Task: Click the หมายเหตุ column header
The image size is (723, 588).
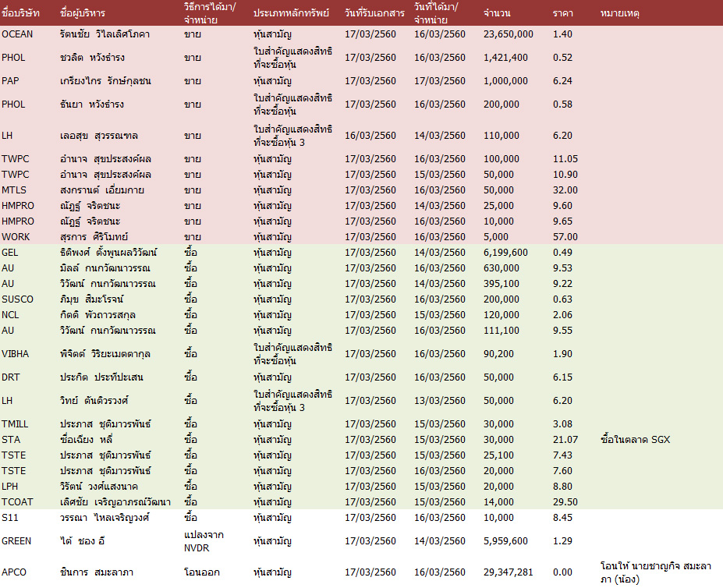Action: [620, 13]
